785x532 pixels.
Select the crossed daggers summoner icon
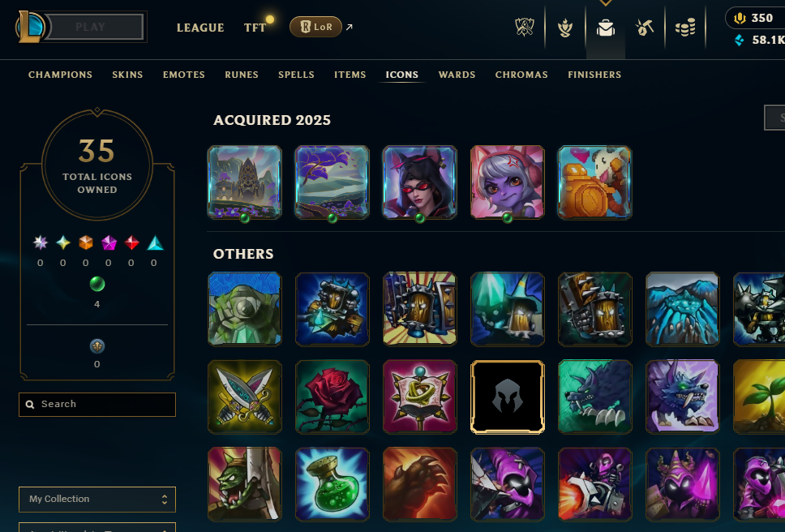(x=245, y=397)
